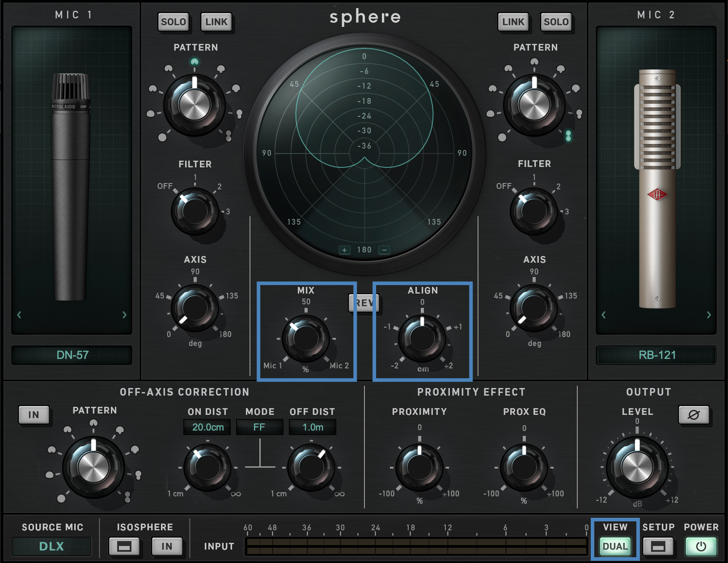
Task: Click the Proximity knob
Action: (419, 467)
